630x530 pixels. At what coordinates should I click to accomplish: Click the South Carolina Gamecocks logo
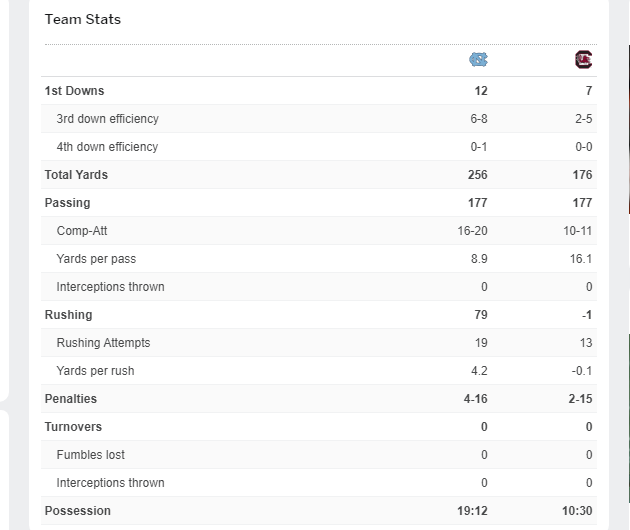click(x=583, y=60)
